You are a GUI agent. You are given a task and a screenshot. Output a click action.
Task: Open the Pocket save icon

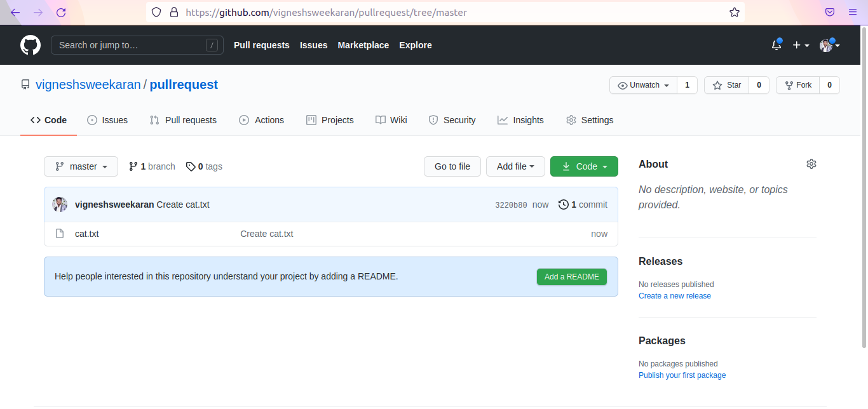(829, 12)
